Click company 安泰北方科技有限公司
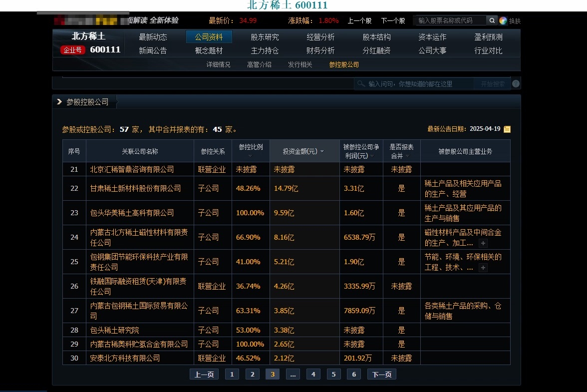Image resolution: width=587 pixels, height=392 pixels. (x=125, y=358)
